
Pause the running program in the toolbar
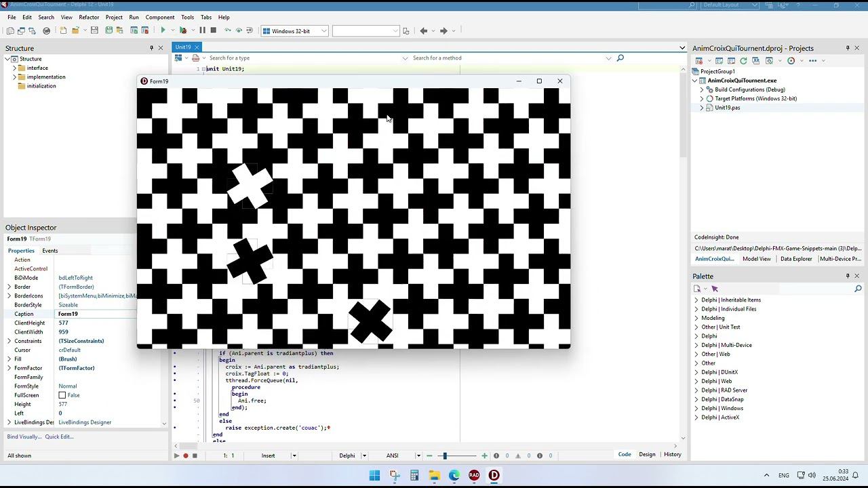pyautogui.click(x=202, y=30)
